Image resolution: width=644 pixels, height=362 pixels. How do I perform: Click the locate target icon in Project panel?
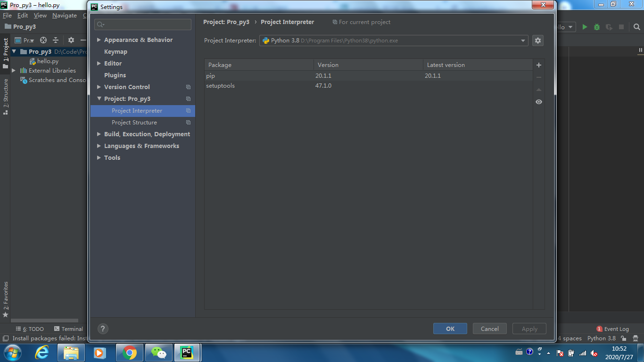[43, 41]
